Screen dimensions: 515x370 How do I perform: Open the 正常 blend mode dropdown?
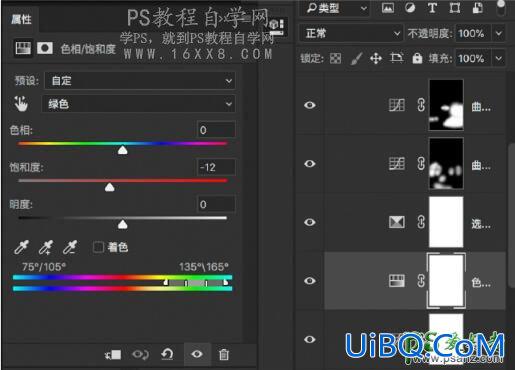350,33
